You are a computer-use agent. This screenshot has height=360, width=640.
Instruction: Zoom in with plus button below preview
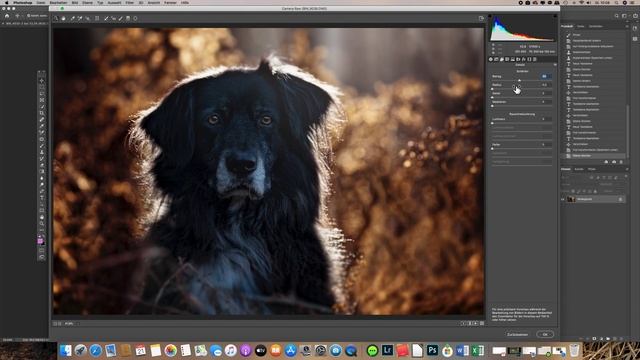click(60, 324)
